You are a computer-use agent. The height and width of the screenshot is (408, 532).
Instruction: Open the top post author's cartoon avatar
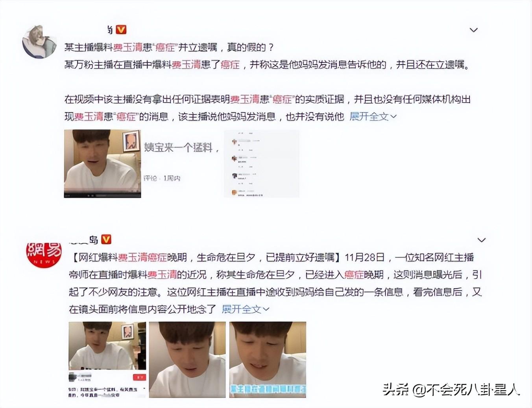[x=39, y=42]
